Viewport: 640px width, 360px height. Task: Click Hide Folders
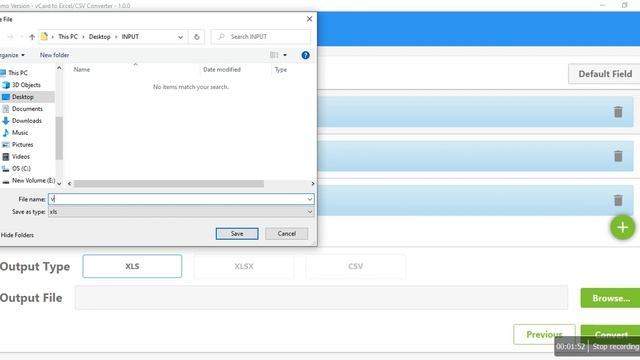17,235
